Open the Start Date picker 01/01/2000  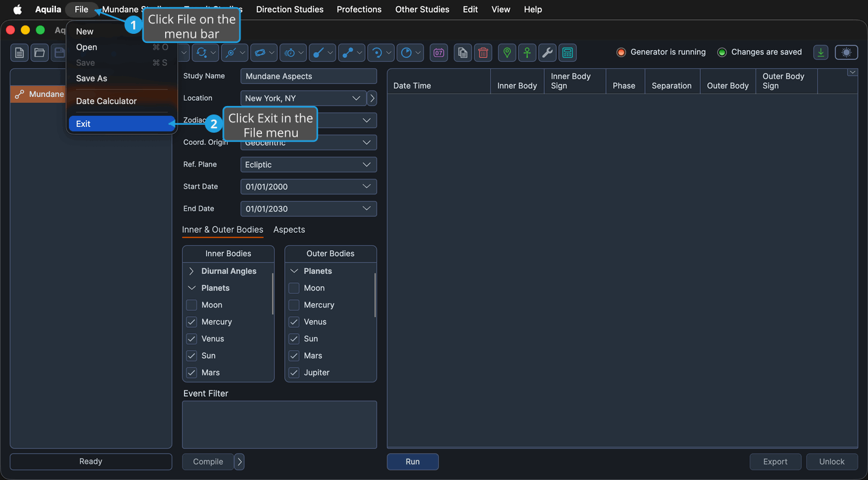point(309,187)
